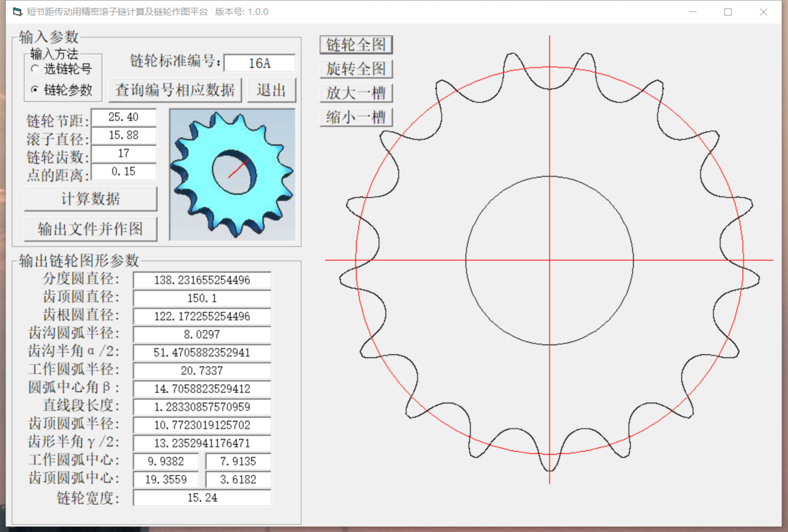Click the 齿顶圆直径 output field
Viewport: 788px width, 532px height.
click(x=202, y=298)
